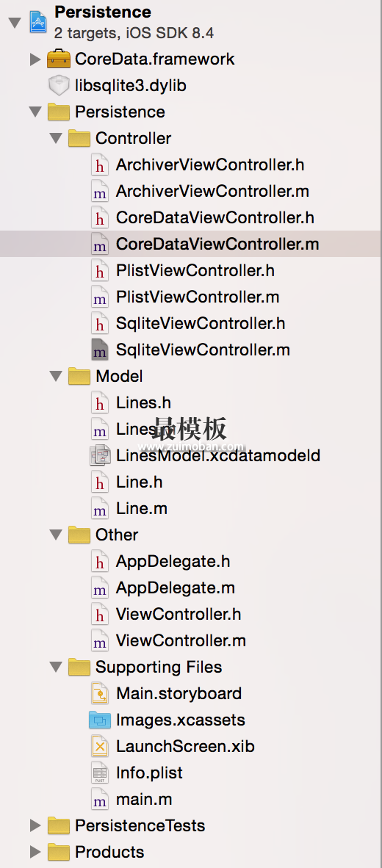Open AppDelegate.m in the Other group

(175, 588)
